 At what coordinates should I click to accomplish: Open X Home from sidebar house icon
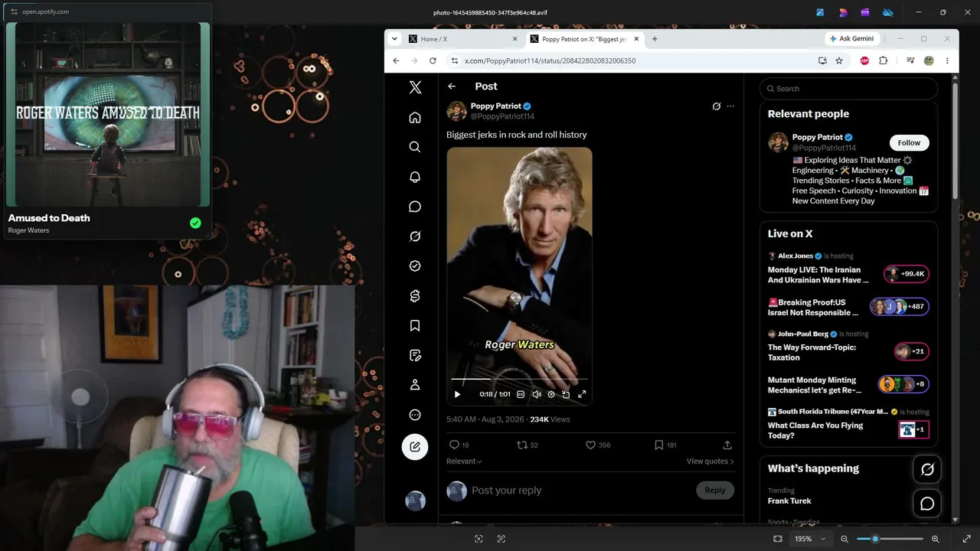click(415, 117)
